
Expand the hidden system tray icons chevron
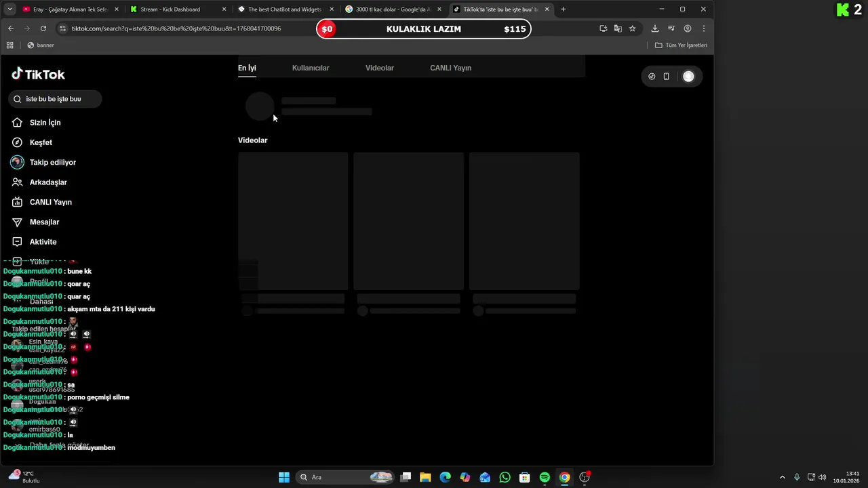782,477
